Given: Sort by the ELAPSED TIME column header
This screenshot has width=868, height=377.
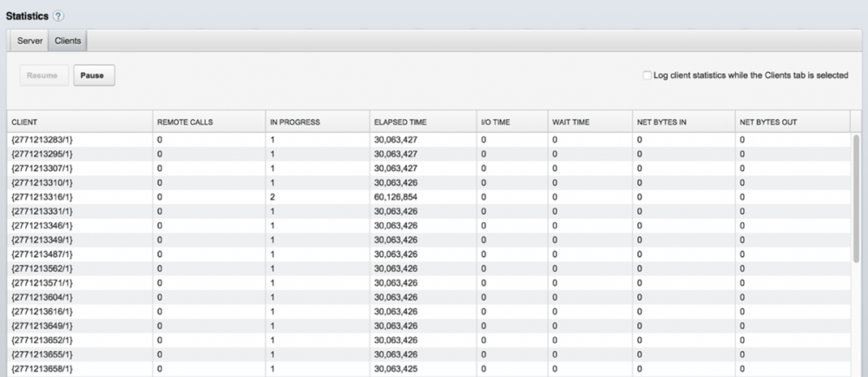Looking at the screenshot, I should click(x=423, y=122).
